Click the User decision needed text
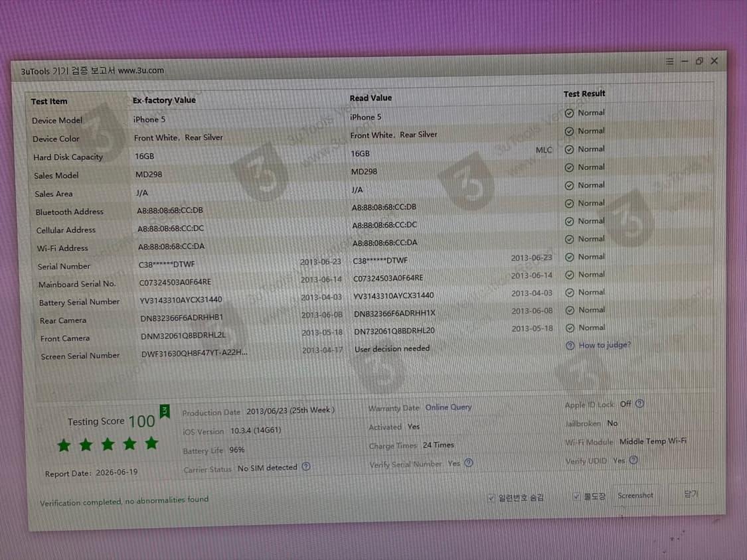 (x=392, y=348)
